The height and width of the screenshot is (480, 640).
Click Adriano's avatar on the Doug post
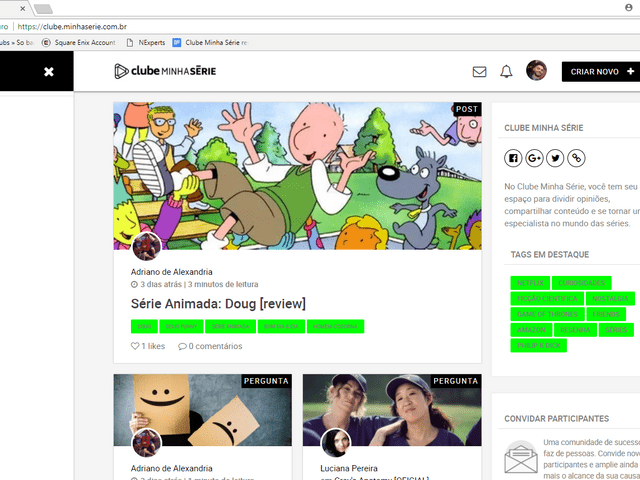tap(147, 246)
